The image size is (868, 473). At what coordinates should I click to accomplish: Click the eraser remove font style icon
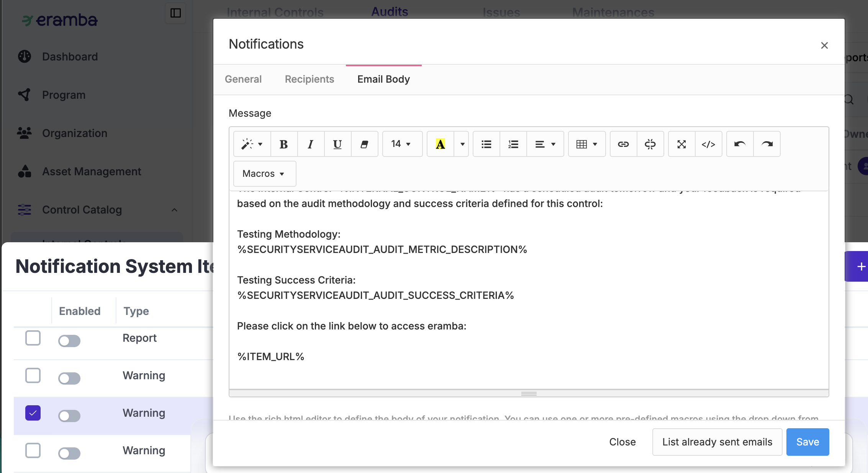364,144
